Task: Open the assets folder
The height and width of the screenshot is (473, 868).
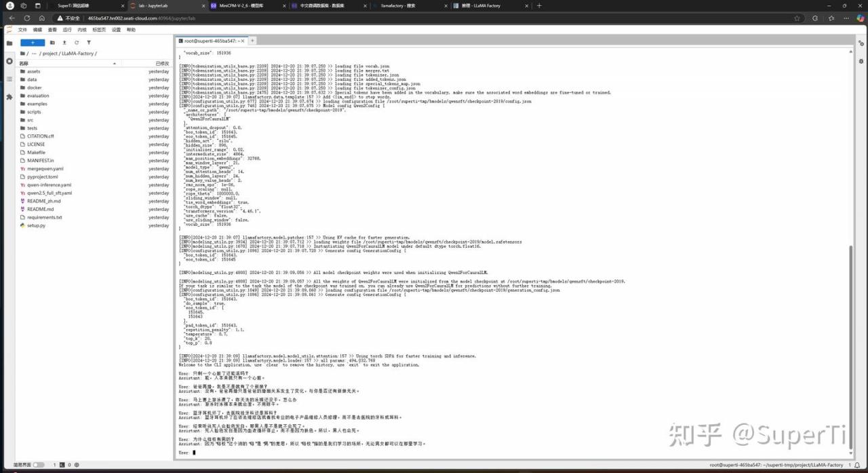Action: click(x=94, y=71)
